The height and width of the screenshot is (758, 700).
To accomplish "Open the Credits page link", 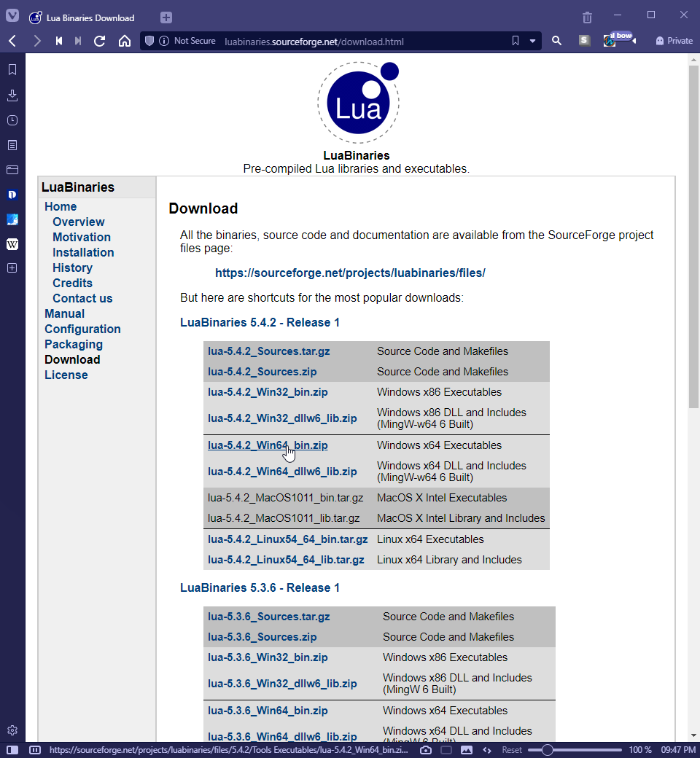I will [73, 284].
